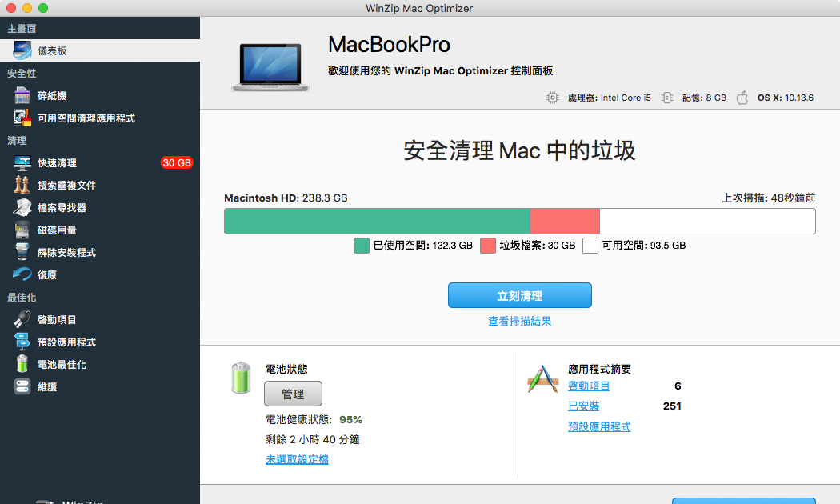The image size is (840, 504).
Task: Click the applications pencil-ruler icon
Action: click(x=543, y=378)
